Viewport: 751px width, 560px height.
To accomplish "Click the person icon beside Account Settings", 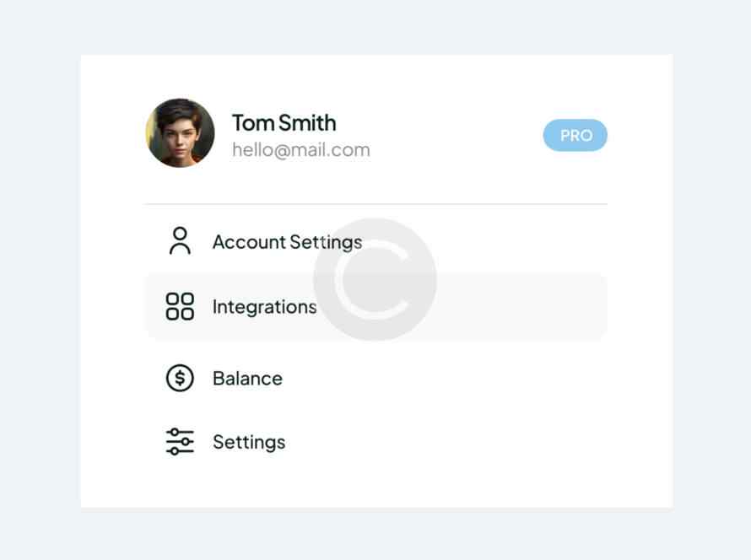I will 180,241.
